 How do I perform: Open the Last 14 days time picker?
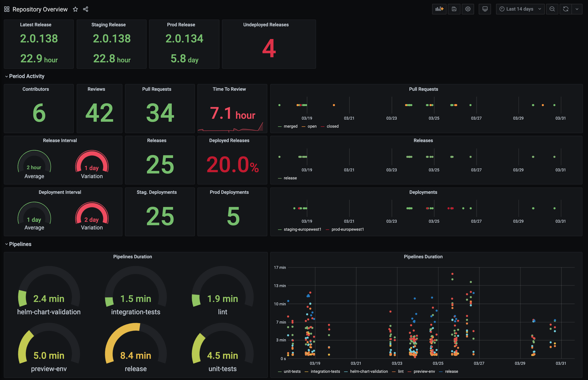tap(520, 9)
